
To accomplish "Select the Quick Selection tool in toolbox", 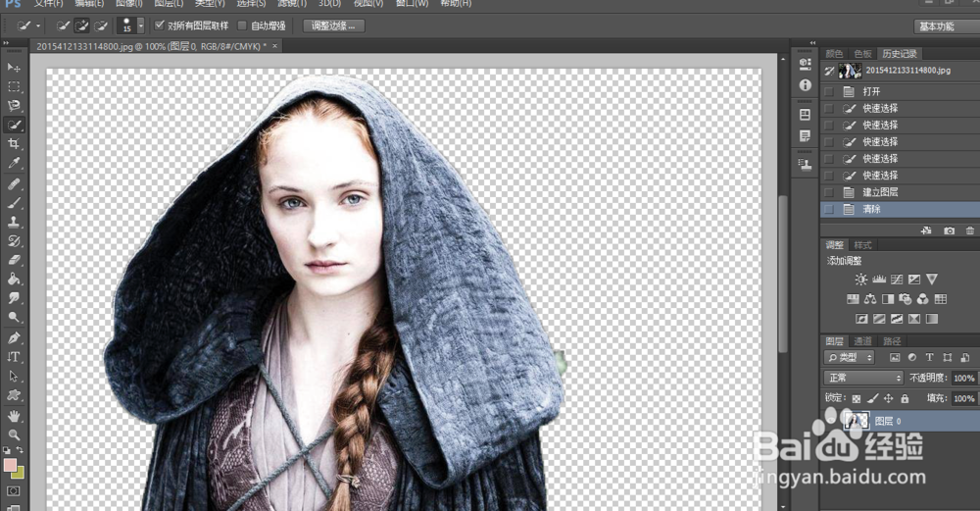I will click(x=14, y=125).
